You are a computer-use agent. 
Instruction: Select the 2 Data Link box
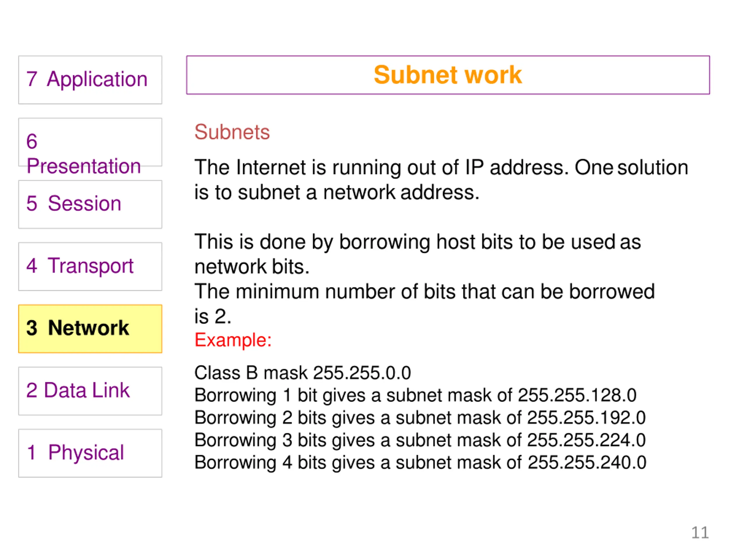90,391
